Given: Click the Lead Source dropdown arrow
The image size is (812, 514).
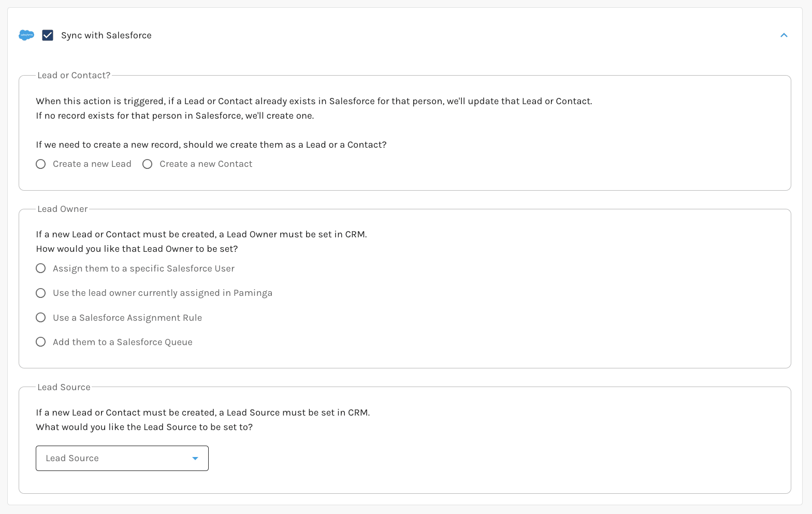Looking at the screenshot, I should tap(195, 459).
